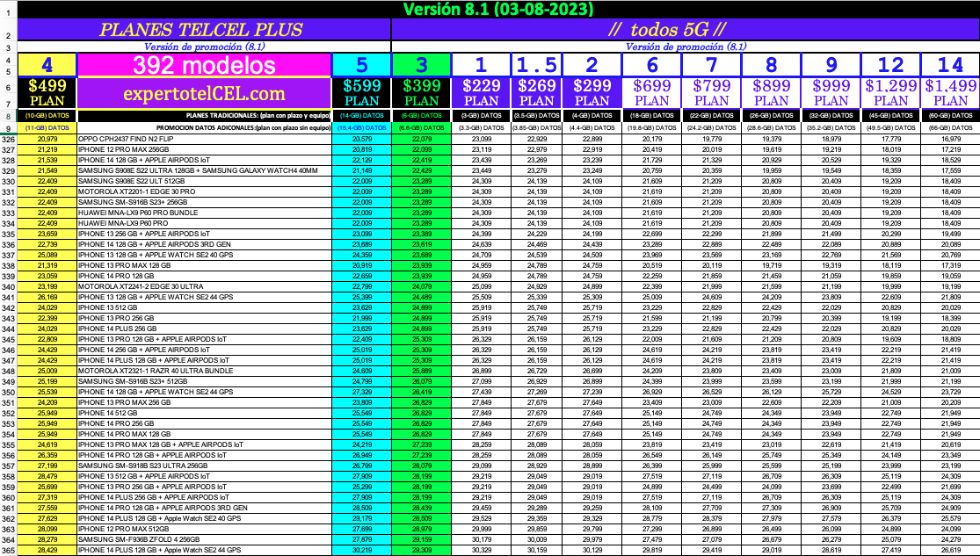The width and height of the screenshot is (980, 556).
Task: Click "Versión de promoción (8.1)" beneath PLANES TELCEL PLUS
Action: [x=204, y=47]
